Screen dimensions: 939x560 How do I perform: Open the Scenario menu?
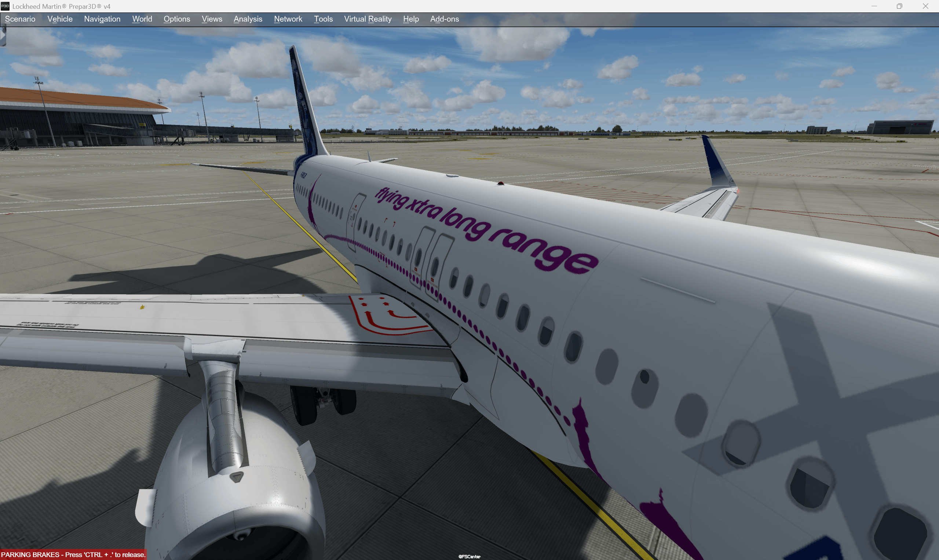tap(20, 19)
